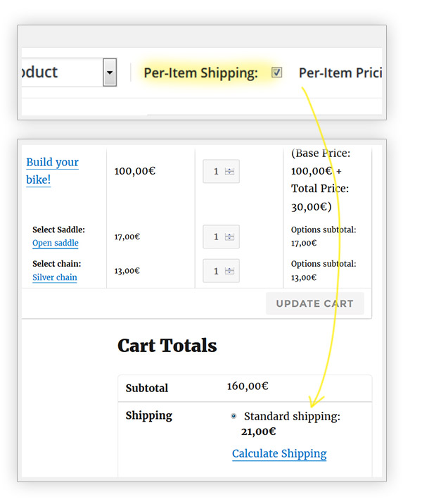
Task: Click the 160,00€ subtotal amount
Action: tap(248, 386)
